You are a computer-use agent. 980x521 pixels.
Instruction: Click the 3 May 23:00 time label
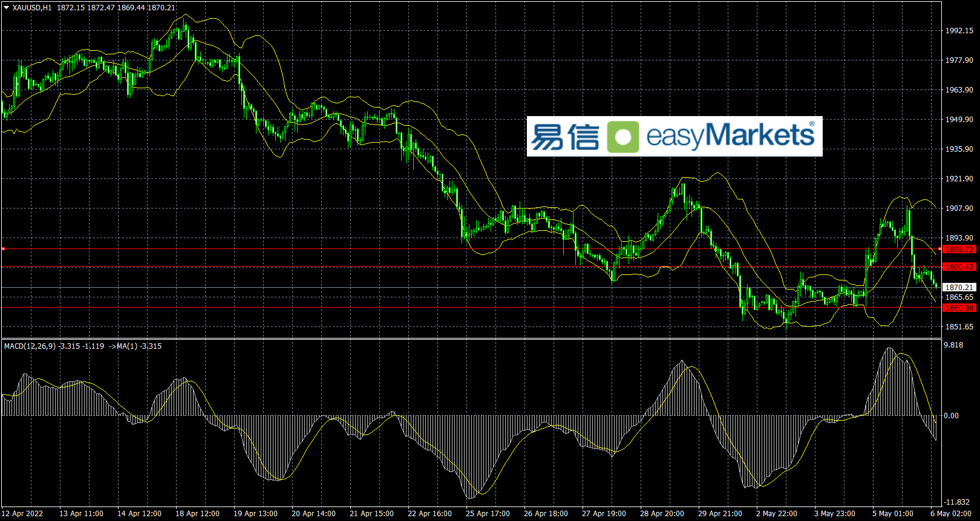point(834,514)
